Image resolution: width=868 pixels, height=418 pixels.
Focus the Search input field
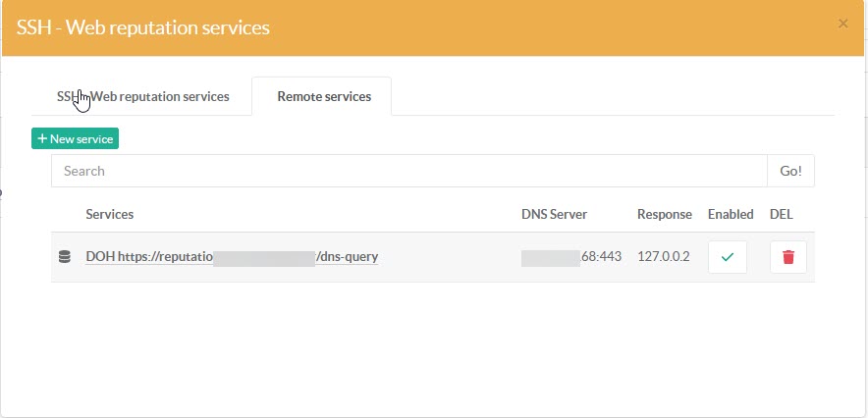(x=408, y=171)
